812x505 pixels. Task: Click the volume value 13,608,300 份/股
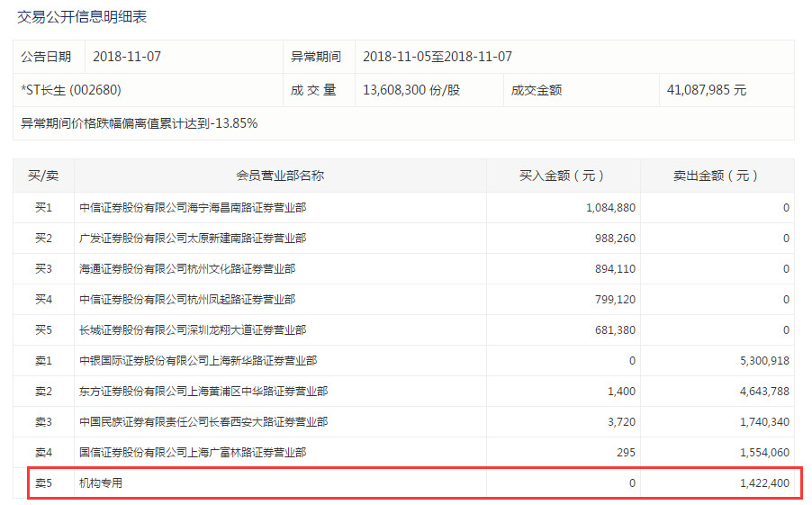pos(411,90)
